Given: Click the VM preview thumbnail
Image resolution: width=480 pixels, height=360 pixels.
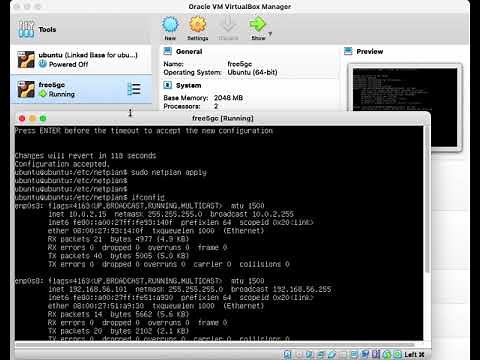Looking at the screenshot, I should (x=405, y=107).
